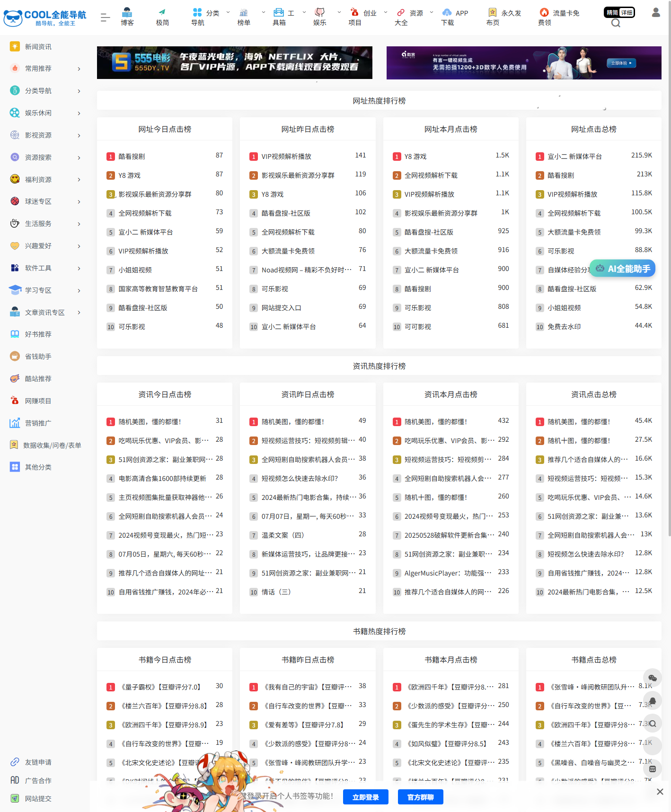
Task: Click the 立即体验 button in banner
Action: click(x=621, y=63)
